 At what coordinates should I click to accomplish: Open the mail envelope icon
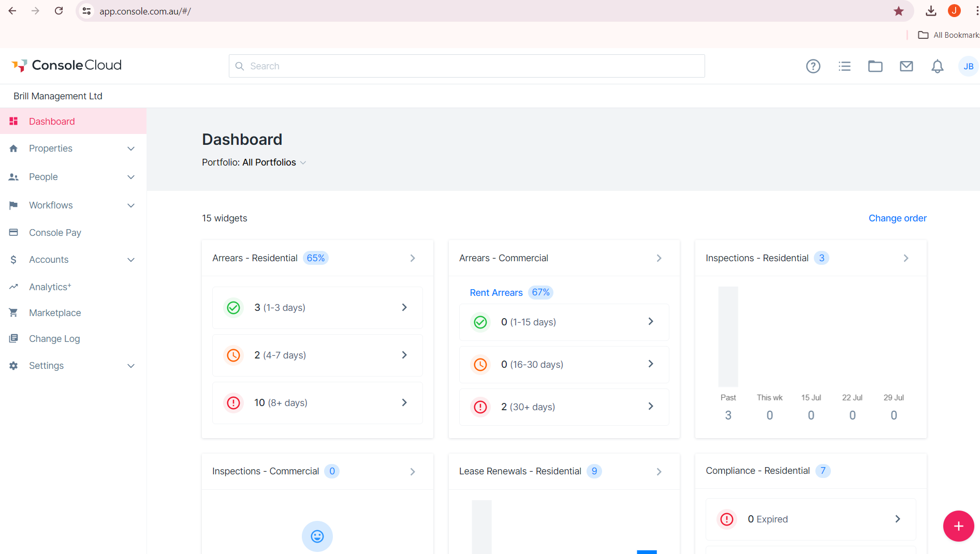906,66
